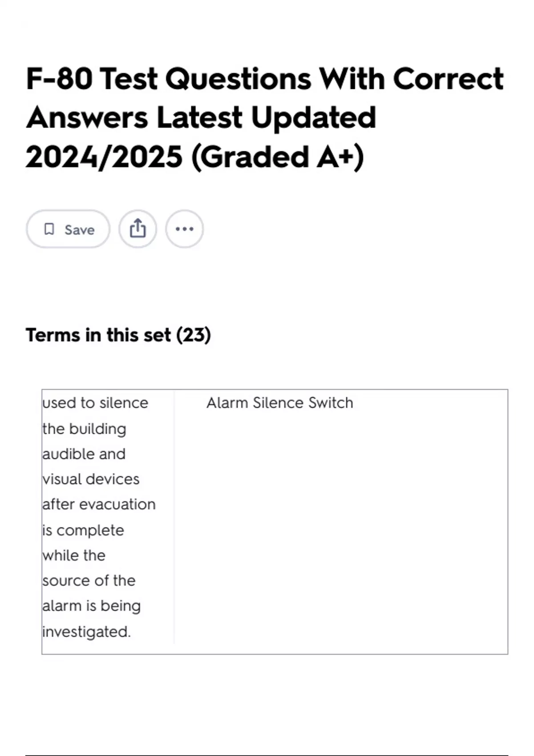Image resolution: width=534 pixels, height=756 pixels.
Task: Click the '(23)' term count
Action: coord(194,335)
